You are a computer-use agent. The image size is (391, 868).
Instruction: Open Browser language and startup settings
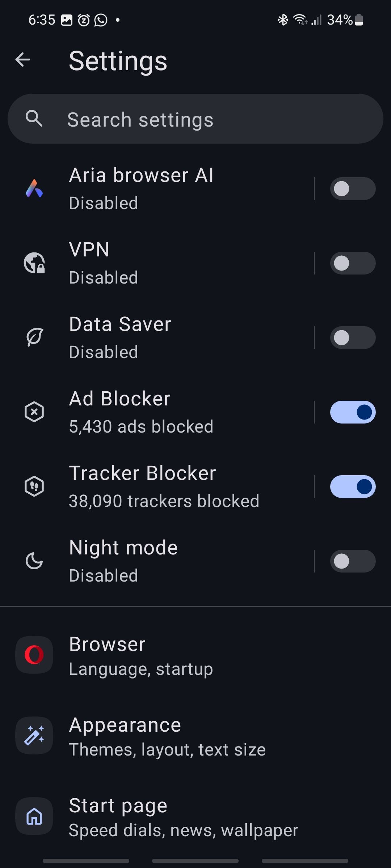point(195,655)
